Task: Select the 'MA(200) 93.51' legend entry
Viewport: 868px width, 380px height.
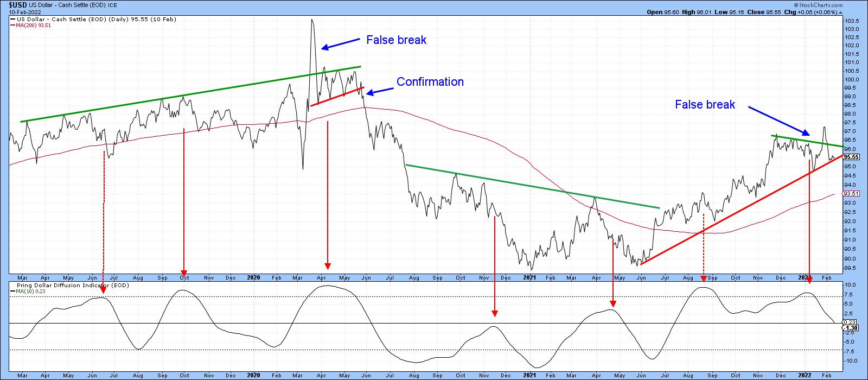Action: (x=33, y=26)
